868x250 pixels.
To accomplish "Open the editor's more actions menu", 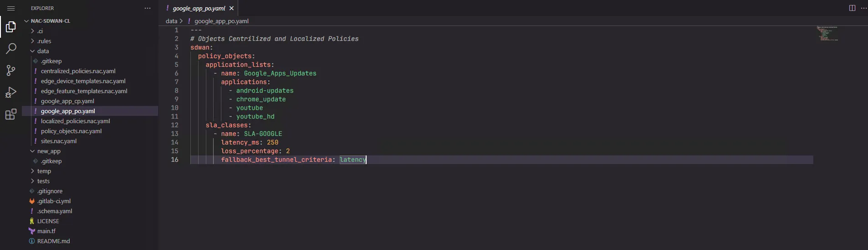I will pyautogui.click(x=863, y=8).
